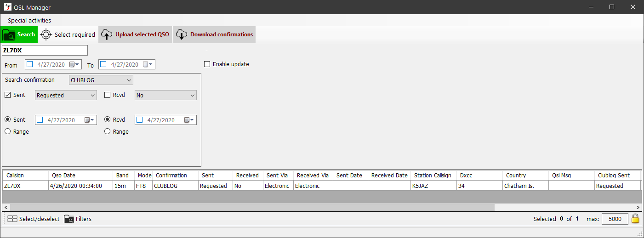Screen dimensions: 644x238
Task: Select the ZL7DX row callsign cell
Action: [x=25, y=186]
